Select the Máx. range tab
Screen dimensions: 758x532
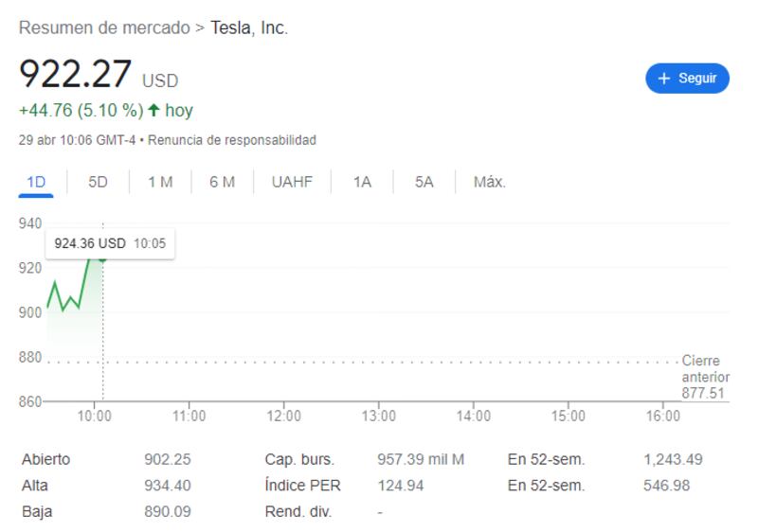[x=489, y=182]
